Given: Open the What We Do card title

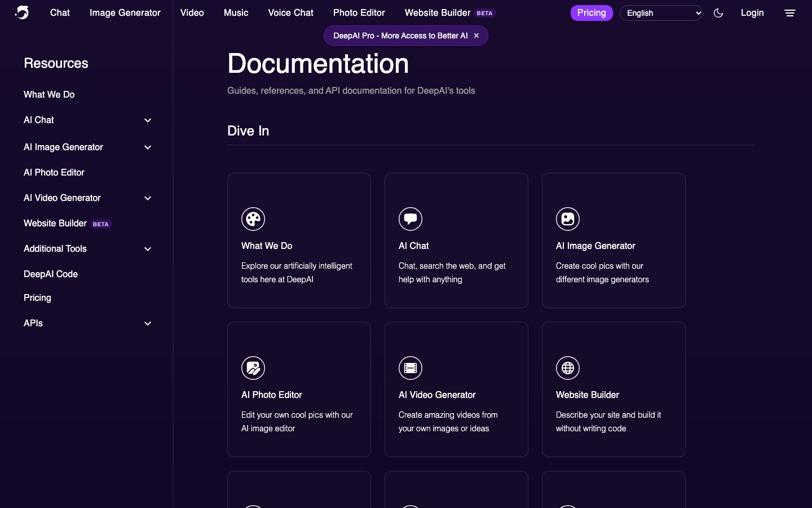Looking at the screenshot, I should pos(267,246).
